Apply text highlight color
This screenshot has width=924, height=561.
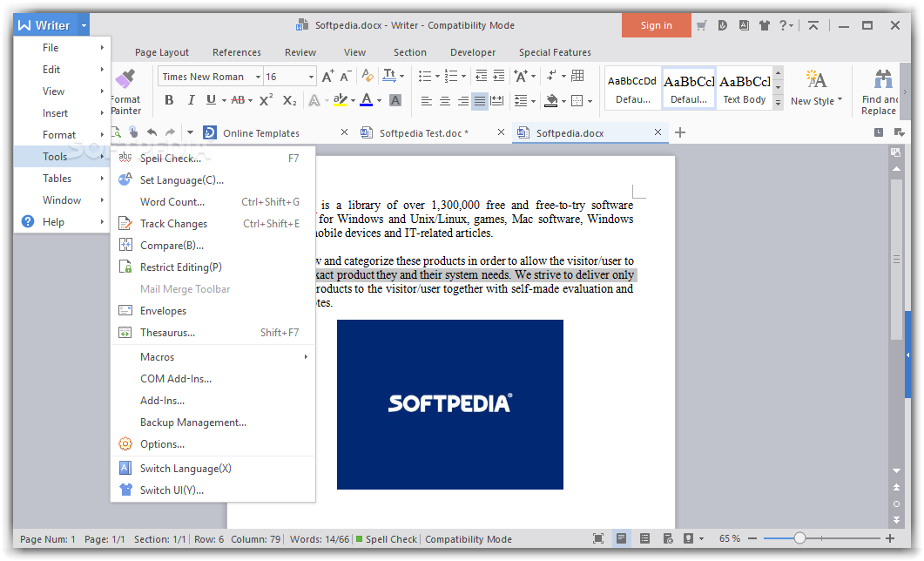click(340, 100)
